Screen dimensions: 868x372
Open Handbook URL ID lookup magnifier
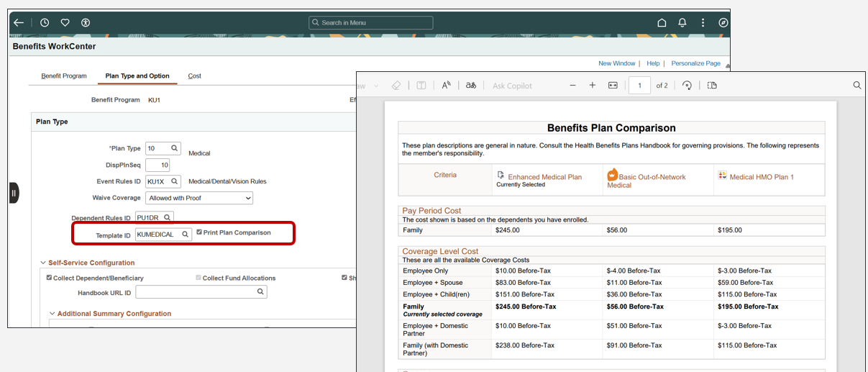coord(260,292)
